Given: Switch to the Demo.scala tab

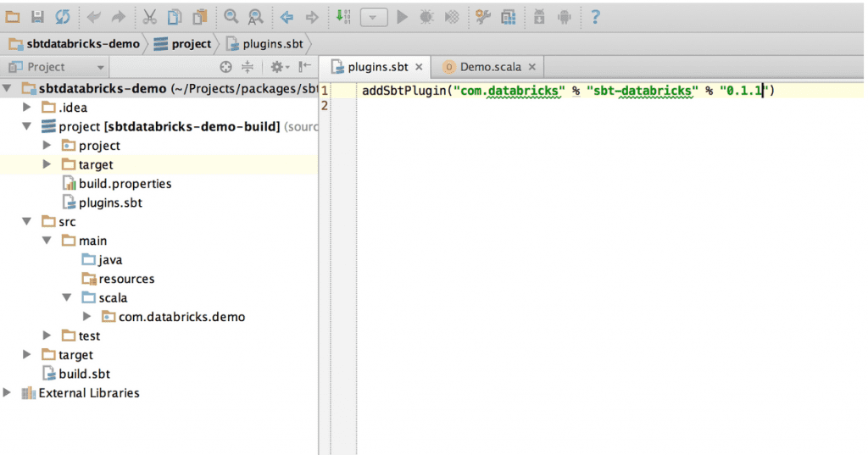Looking at the screenshot, I should coord(482,67).
